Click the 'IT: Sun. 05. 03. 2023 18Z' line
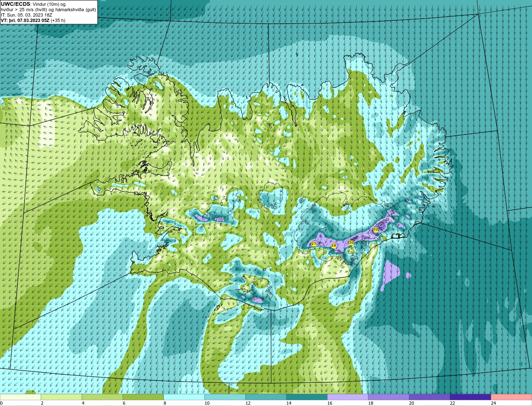Image resolution: width=532 pixels, height=406 pixels. 26,15
